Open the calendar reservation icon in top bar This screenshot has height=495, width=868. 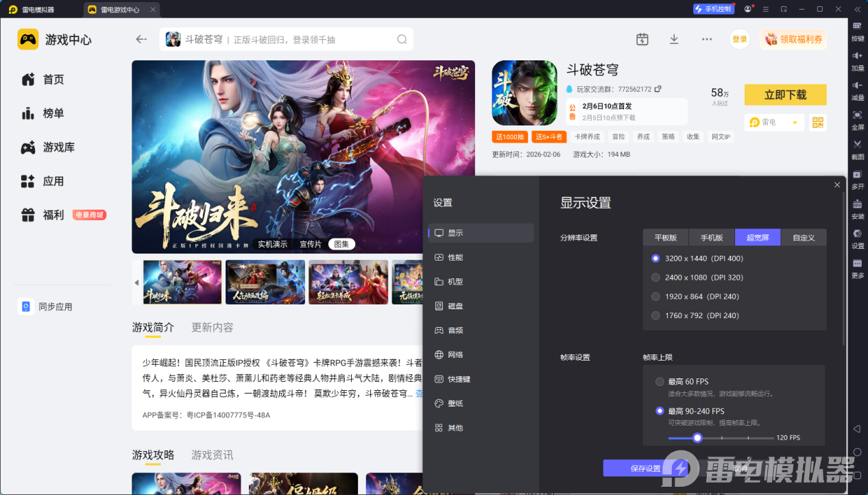642,39
